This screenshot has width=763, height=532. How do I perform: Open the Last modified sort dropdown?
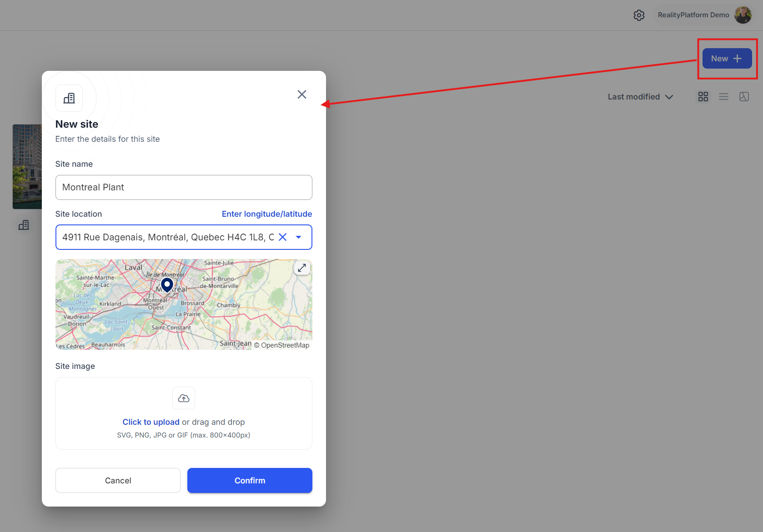tap(640, 97)
